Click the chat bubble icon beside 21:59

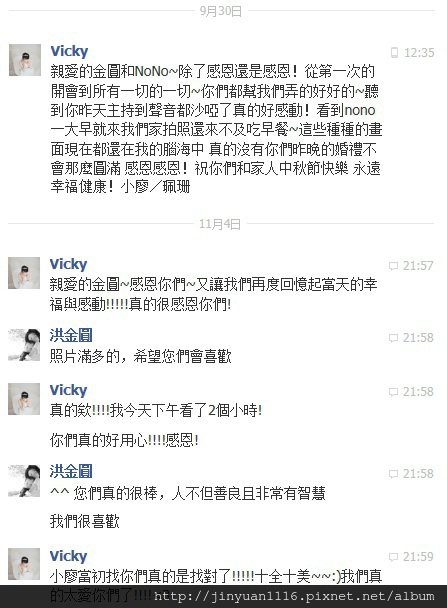393,557
